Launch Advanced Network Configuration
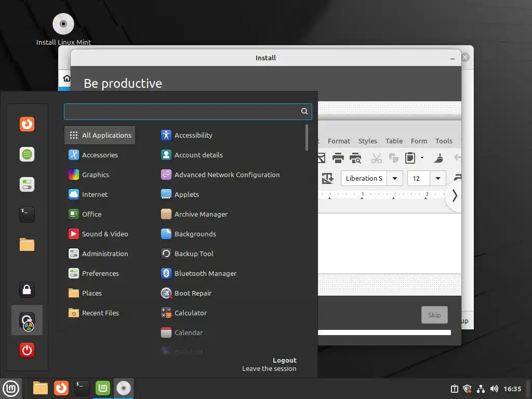Image resolution: width=532 pixels, height=399 pixels. click(x=220, y=175)
